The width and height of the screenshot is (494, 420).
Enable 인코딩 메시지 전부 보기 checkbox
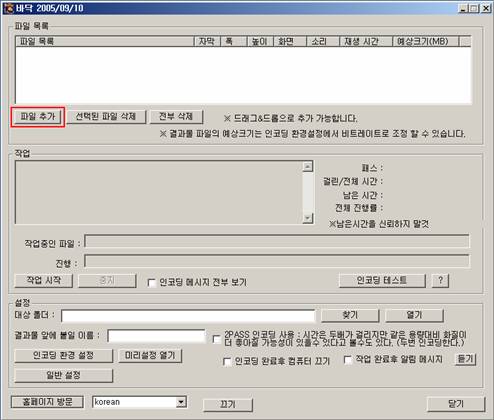pos(152,283)
